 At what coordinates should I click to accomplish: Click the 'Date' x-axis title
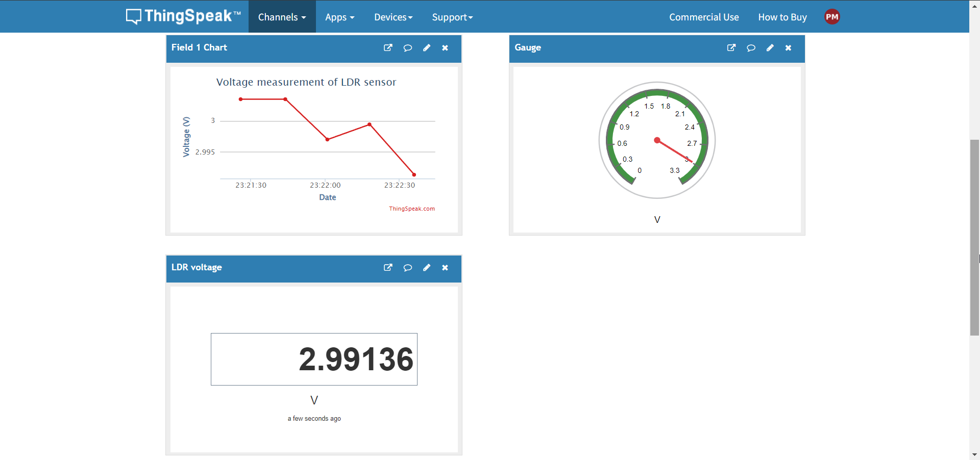point(328,197)
